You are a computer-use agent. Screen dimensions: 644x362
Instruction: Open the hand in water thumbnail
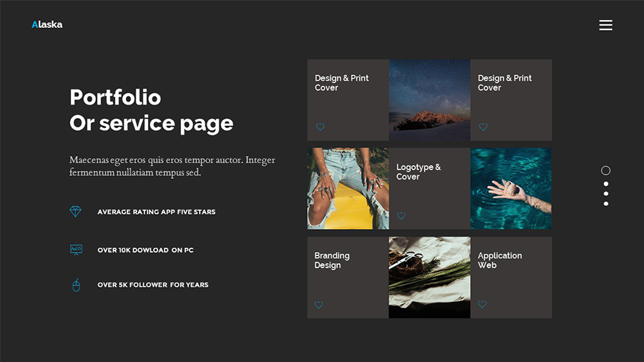(511, 188)
